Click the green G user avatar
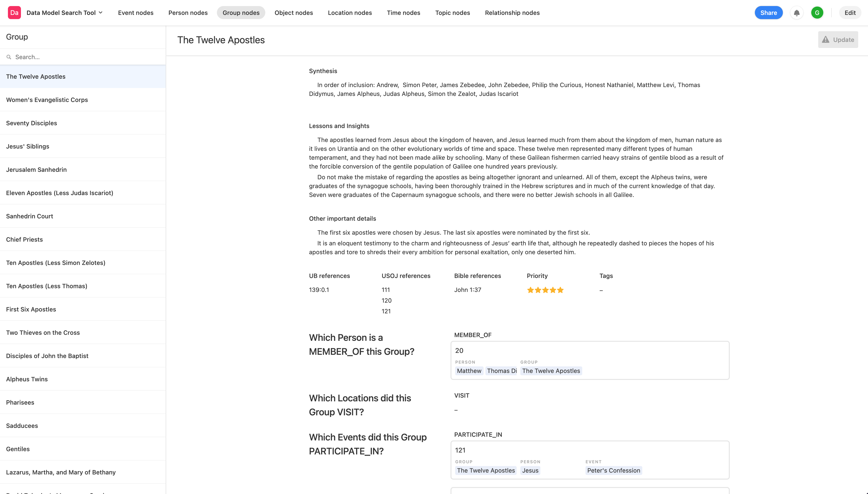Screen dimensions: 868x494 817,13
